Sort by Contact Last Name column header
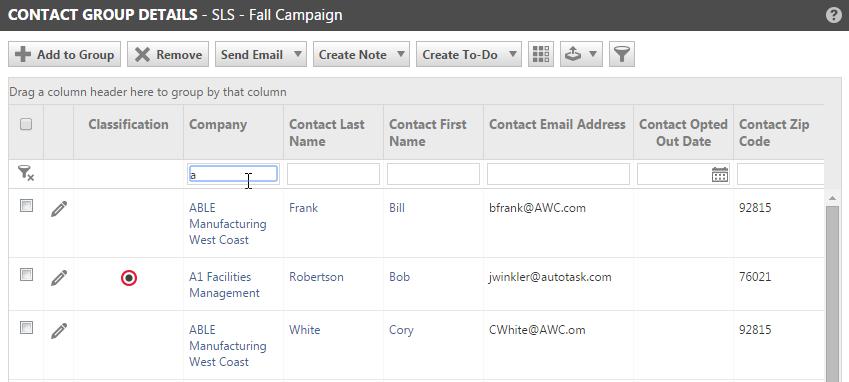 tap(326, 133)
